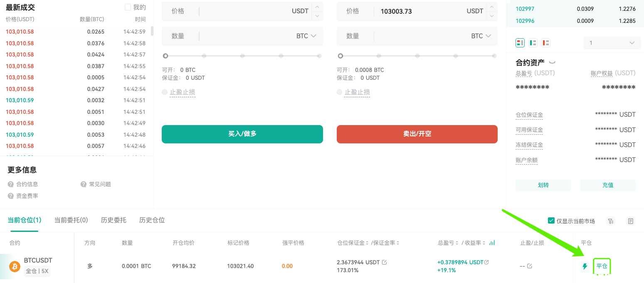
Task: Open BTC unit dropdown in sell quantity field
Action: [x=481, y=36]
